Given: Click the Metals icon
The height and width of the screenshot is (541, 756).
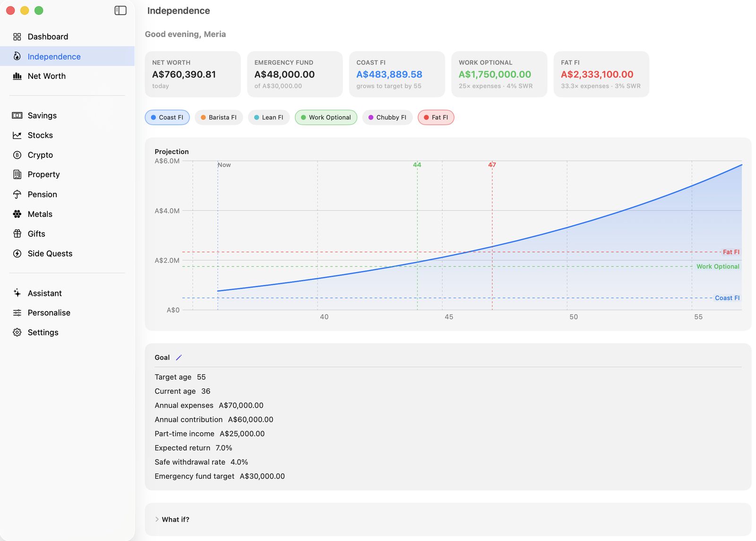Looking at the screenshot, I should coord(17,214).
